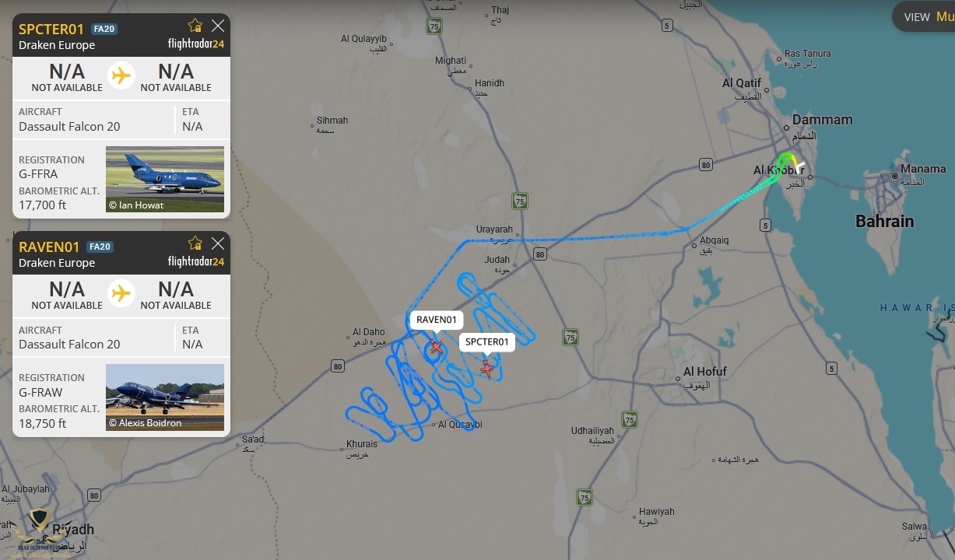Open the G-FRAW aircraft photo
Screen dimensions: 955x560
tap(165, 397)
